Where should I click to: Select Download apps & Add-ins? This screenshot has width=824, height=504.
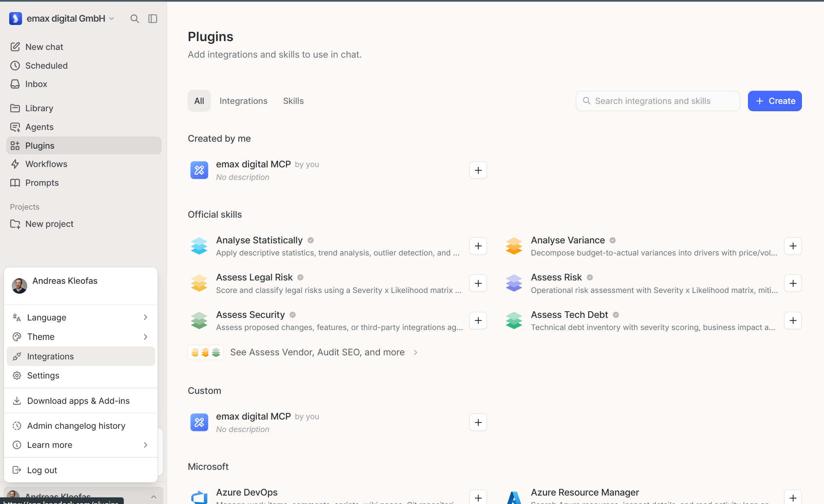coord(81,401)
